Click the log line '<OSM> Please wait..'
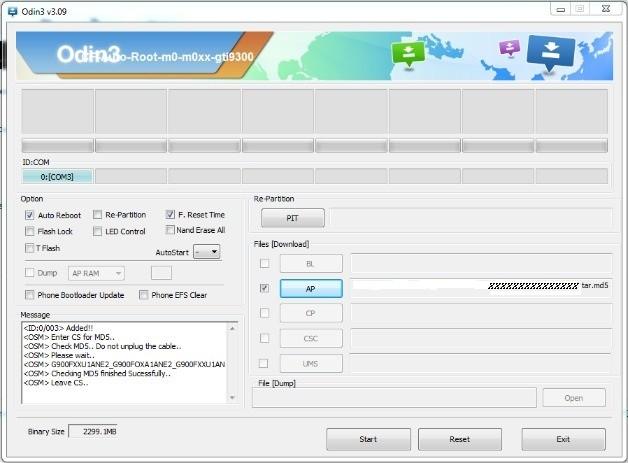This screenshot has height=463, width=628. coord(59,355)
